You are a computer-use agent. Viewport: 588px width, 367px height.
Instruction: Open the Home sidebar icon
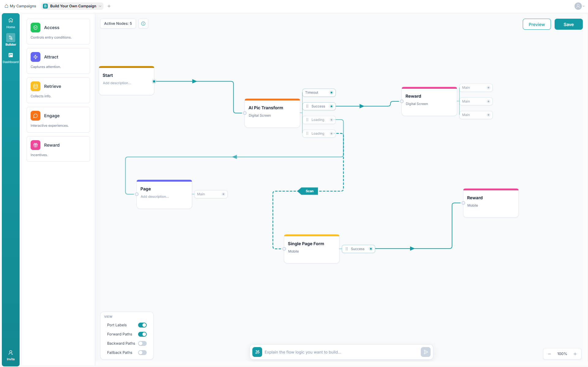point(11,21)
